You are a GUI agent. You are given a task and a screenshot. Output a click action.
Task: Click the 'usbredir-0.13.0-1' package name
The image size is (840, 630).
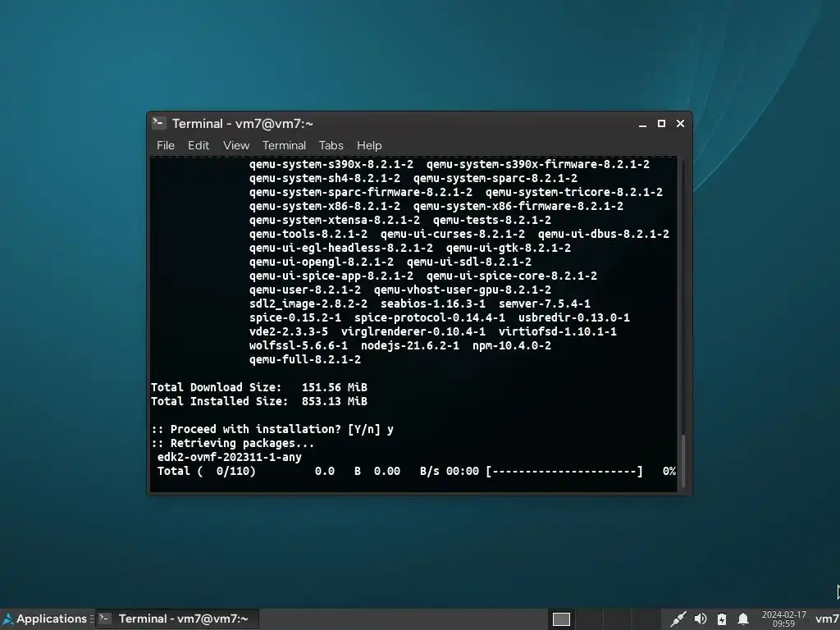(573, 317)
